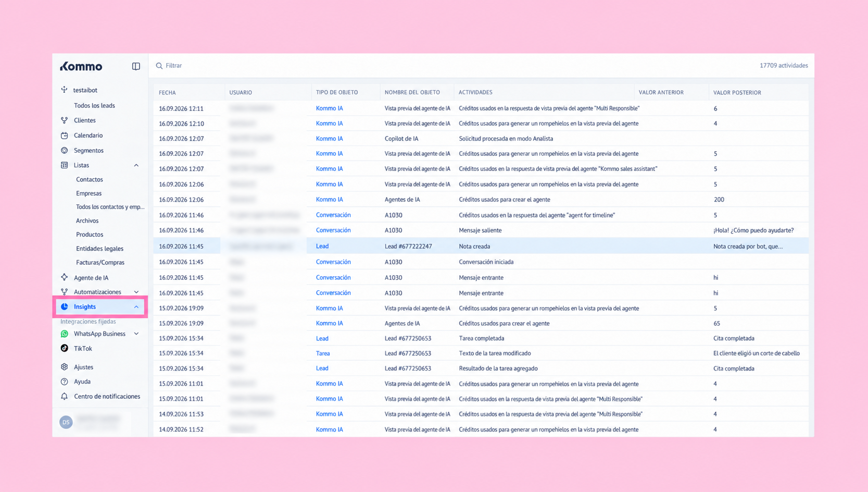Click the testaibot pipeline icon

tap(65, 90)
